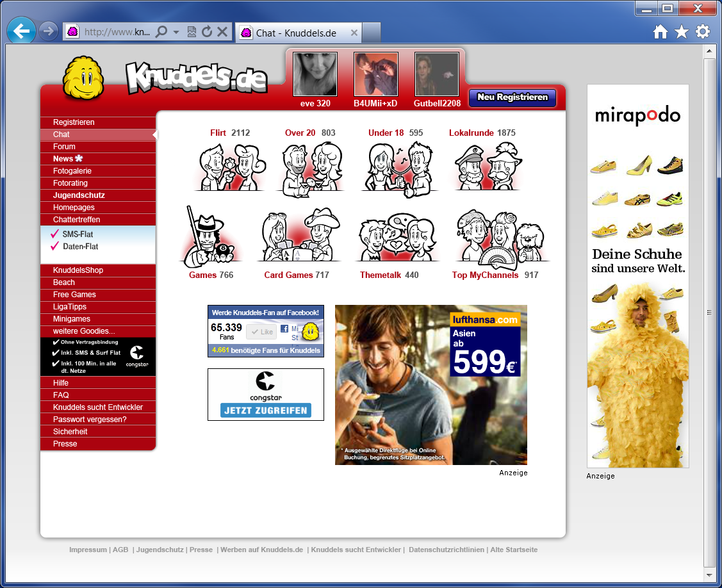Click the Knuddels.de logo text
Viewport: 722px width, 588px height.
pos(197,77)
